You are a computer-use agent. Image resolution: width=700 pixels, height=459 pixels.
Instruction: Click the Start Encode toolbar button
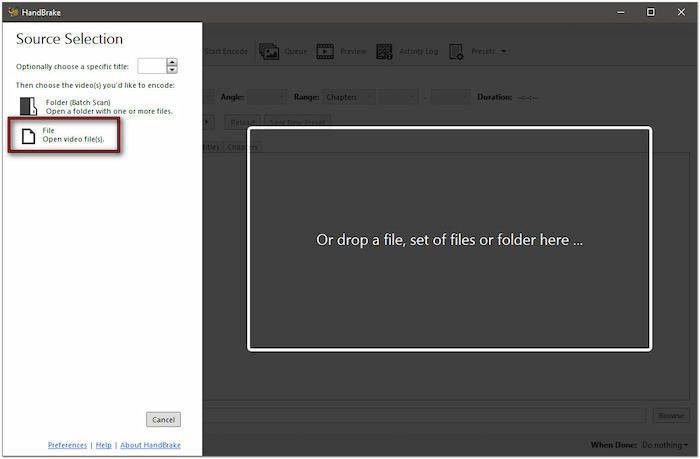[226, 51]
